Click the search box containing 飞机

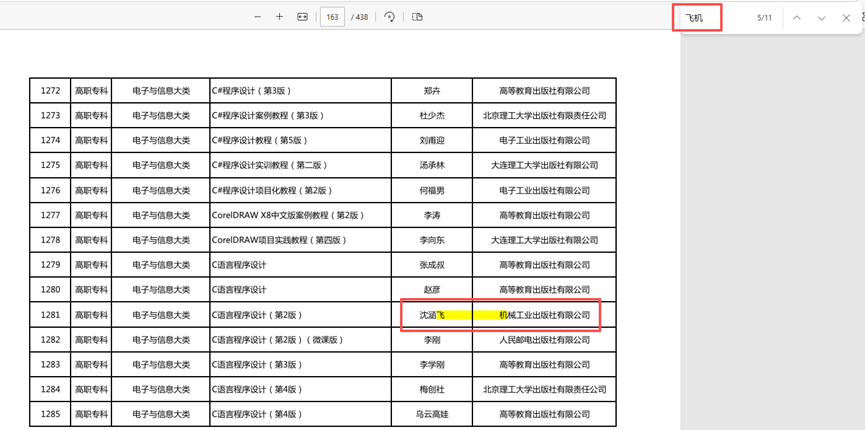click(x=712, y=18)
